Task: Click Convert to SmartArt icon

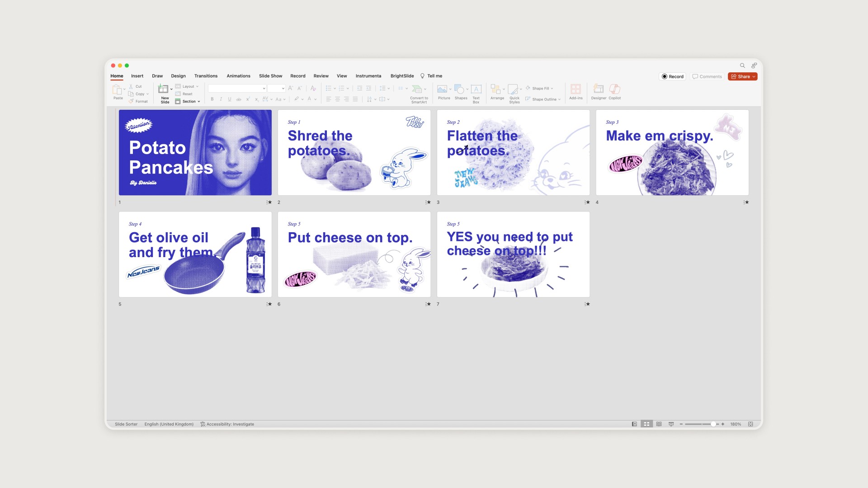Action: 417,89
